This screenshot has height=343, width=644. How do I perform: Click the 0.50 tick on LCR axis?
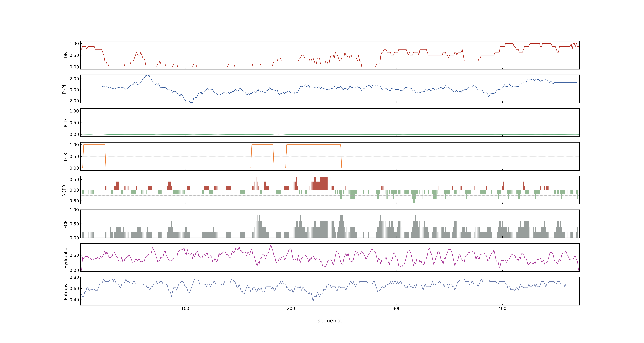point(74,157)
